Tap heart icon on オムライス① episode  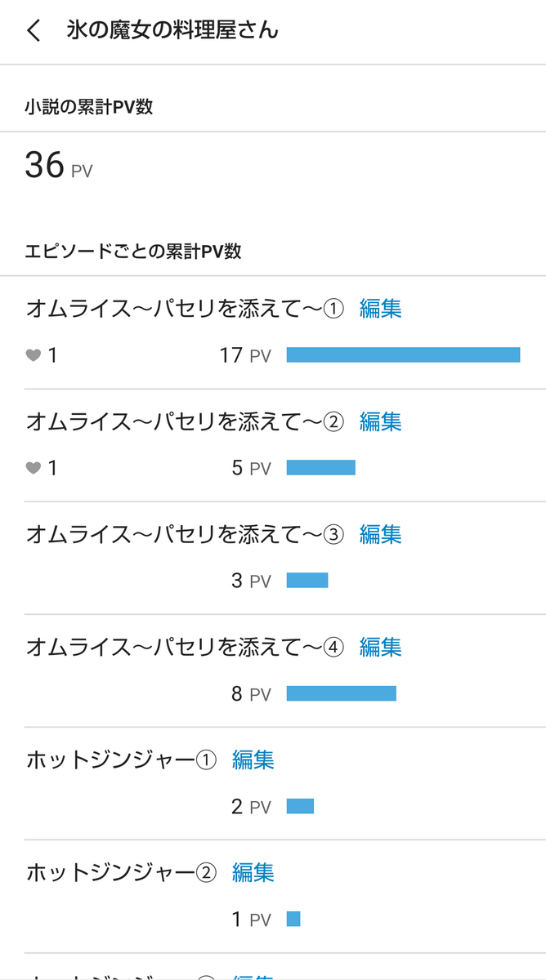pyautogui.click(x=33, y=355)
